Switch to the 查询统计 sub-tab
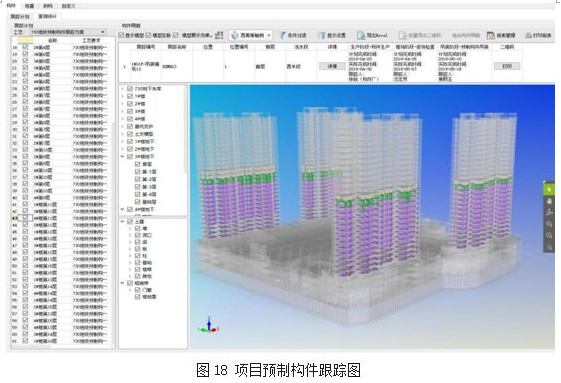The height and width of the screenshot is (383, 561). pyautogui.click(x=48, y=16)
